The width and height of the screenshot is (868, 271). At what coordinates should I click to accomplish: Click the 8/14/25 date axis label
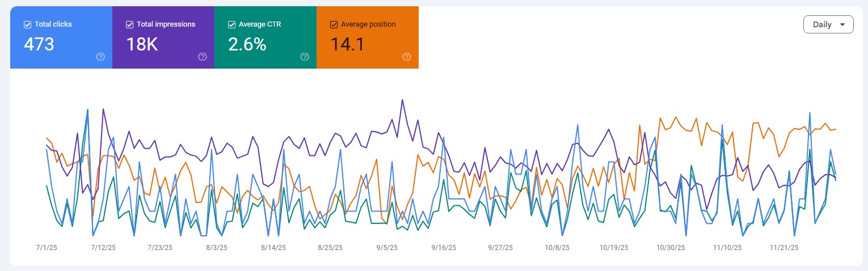pos(273,248)
